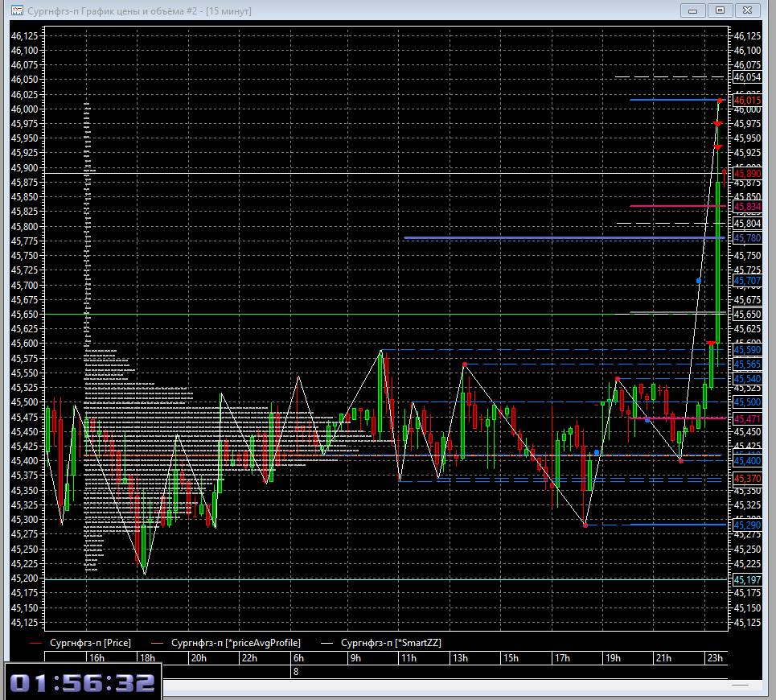Click the 45,197 level label
This screenshot has height=700, width=776.
point(747,579)
